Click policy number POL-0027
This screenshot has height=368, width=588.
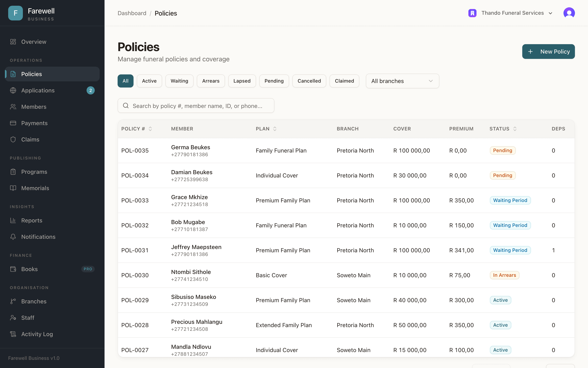(x=135, y=350)
